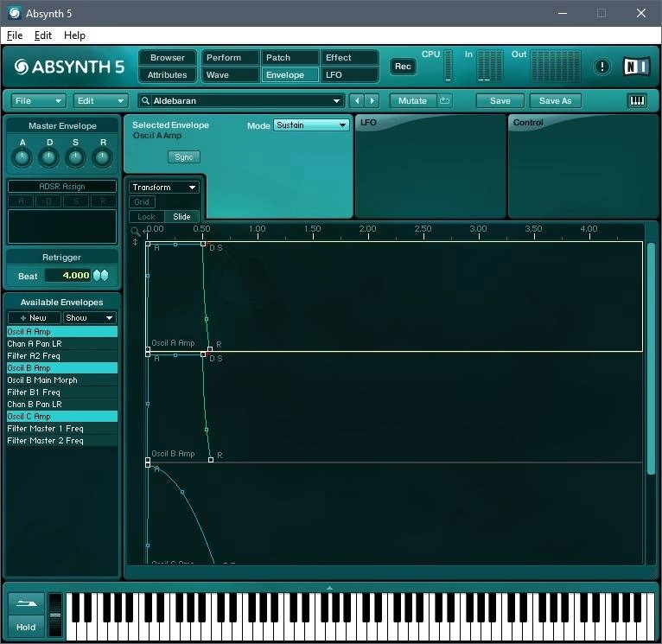This screenshot has width=662, height=644.
Task: Click the New envelope button
Action: (35, 317)
